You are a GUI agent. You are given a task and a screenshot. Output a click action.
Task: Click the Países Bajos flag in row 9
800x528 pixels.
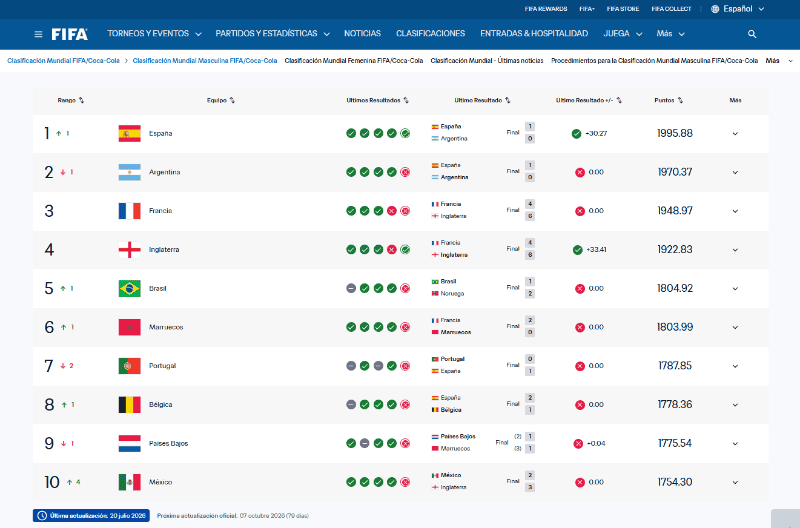coord(130,443)
